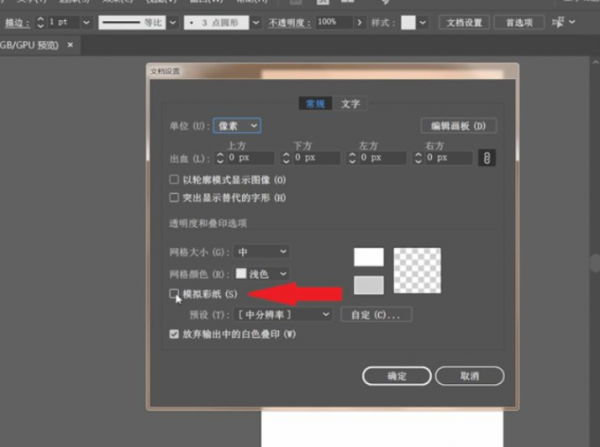The image size is (600, 447).
Task: Click the 编辑画板 button
Action: [x=458, y=126]
